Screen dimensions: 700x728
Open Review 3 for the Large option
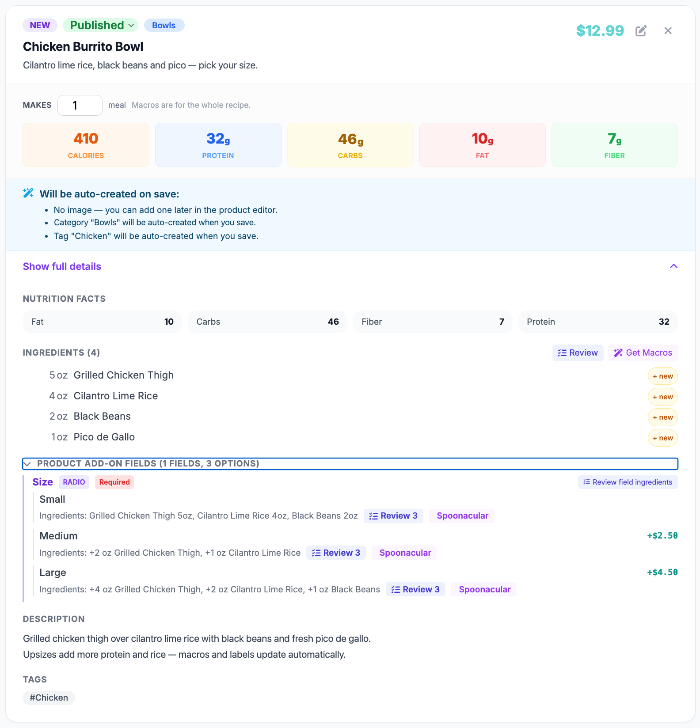[x=415, y=589]
